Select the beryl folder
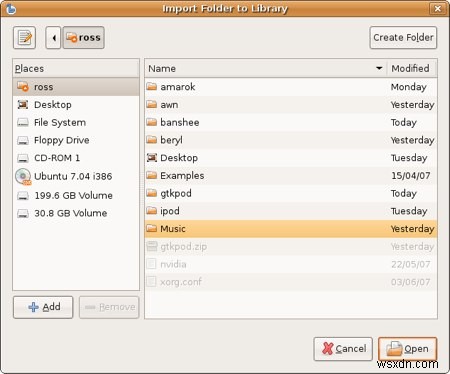This screenshot has width=450, height=374. 291,140
